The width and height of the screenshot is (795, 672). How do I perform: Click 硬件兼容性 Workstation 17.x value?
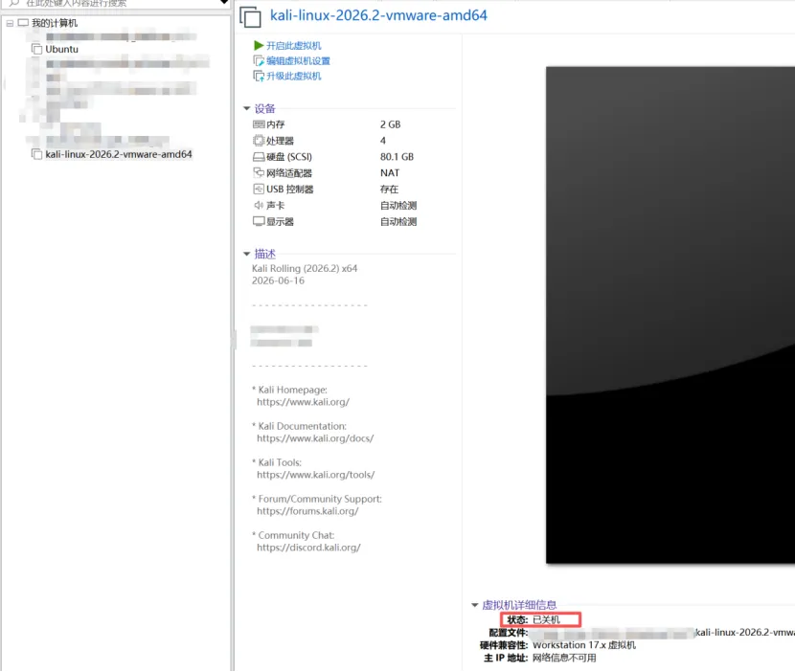[x=584, y=645]
